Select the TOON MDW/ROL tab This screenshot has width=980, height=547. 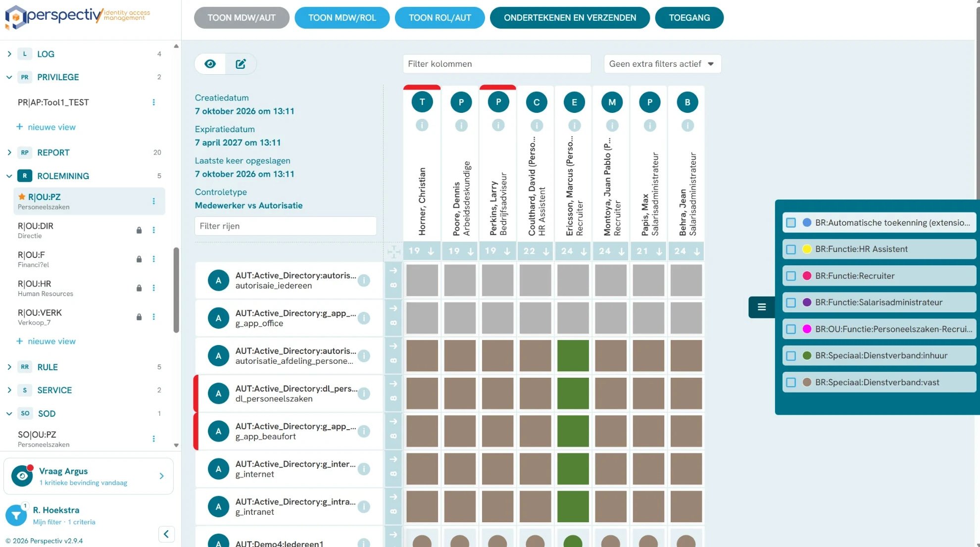point(342,18)
